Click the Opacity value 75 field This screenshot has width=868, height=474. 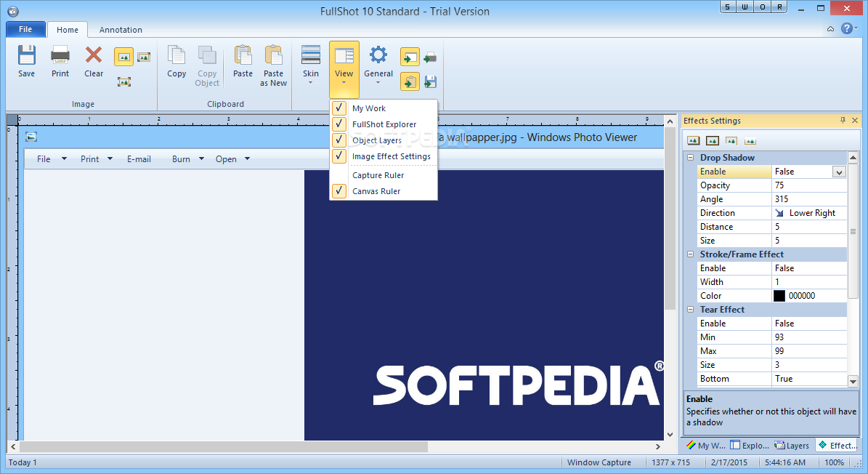point(809,185)
